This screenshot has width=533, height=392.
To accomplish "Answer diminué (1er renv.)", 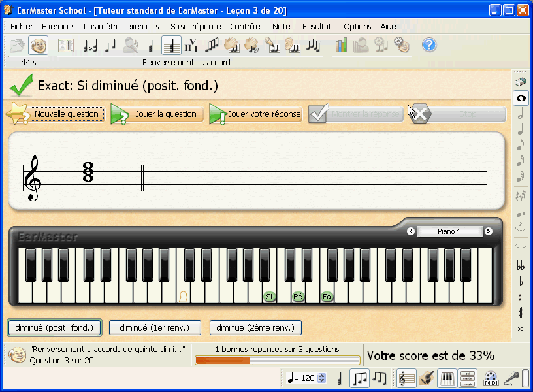I will coord(155,328).
